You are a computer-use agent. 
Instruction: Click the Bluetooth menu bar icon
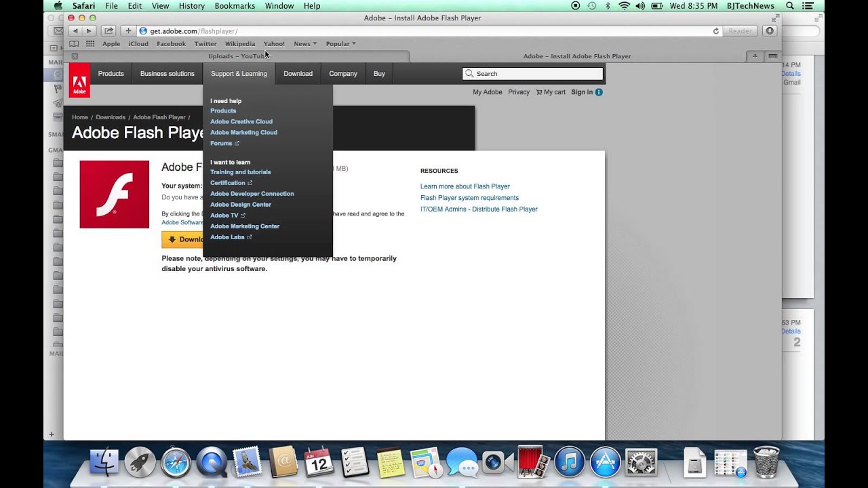pos(608,5)
